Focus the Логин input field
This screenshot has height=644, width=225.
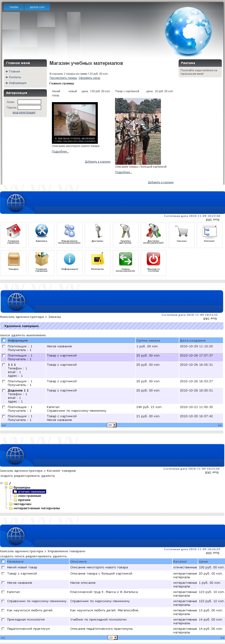[x=29, y=102]
